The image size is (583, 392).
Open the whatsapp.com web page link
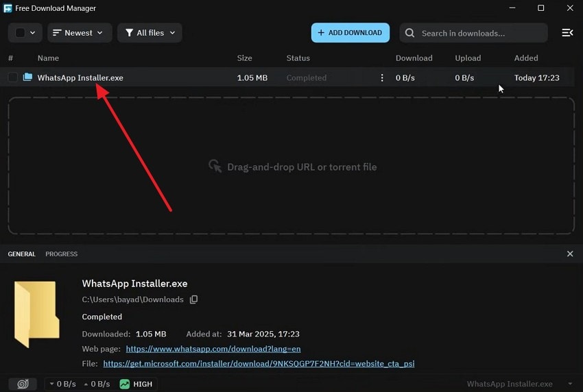pos(213,349)
